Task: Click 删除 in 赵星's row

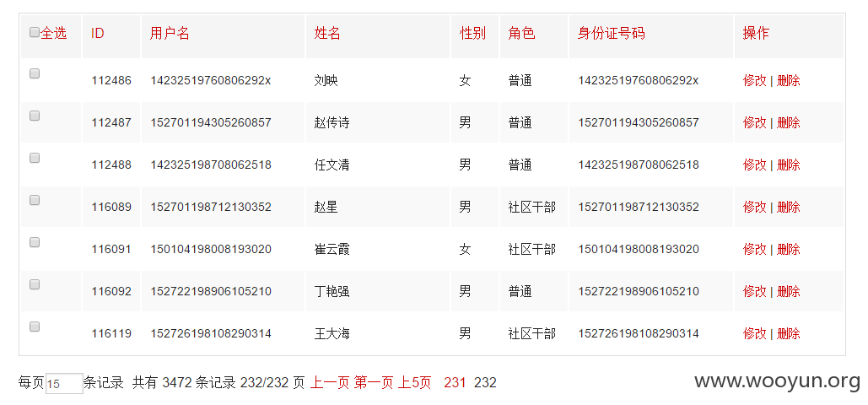Action: point(788,207)
